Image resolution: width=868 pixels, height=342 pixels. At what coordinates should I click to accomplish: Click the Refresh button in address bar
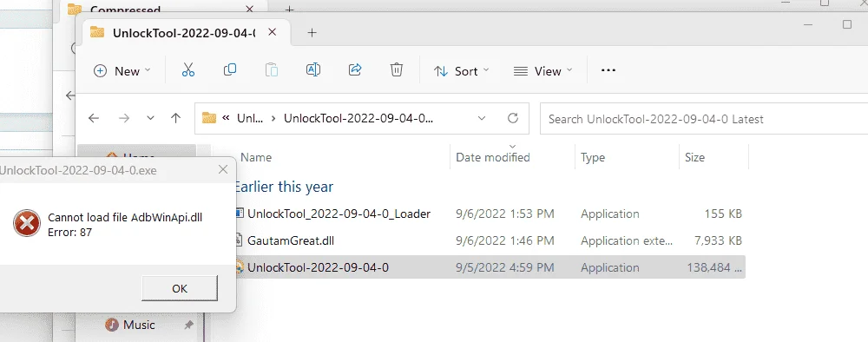tap(513, 118)
